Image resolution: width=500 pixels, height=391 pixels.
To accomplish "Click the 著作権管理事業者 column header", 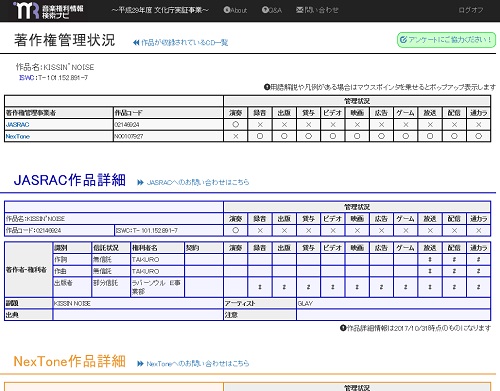I will coord(59,113).
